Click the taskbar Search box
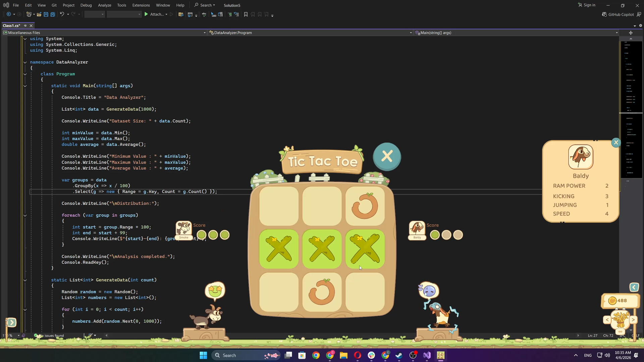 coord(246,355)
